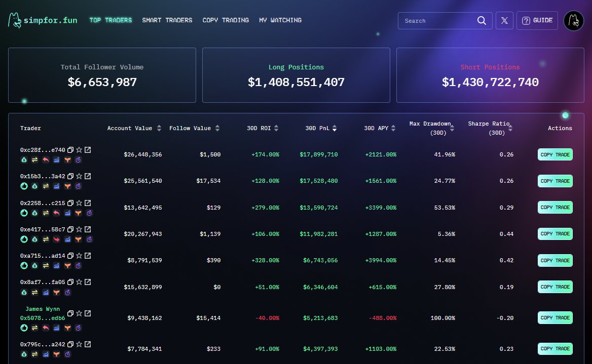Copy address of trader 0xc28f...e740

tap(70, 150)
